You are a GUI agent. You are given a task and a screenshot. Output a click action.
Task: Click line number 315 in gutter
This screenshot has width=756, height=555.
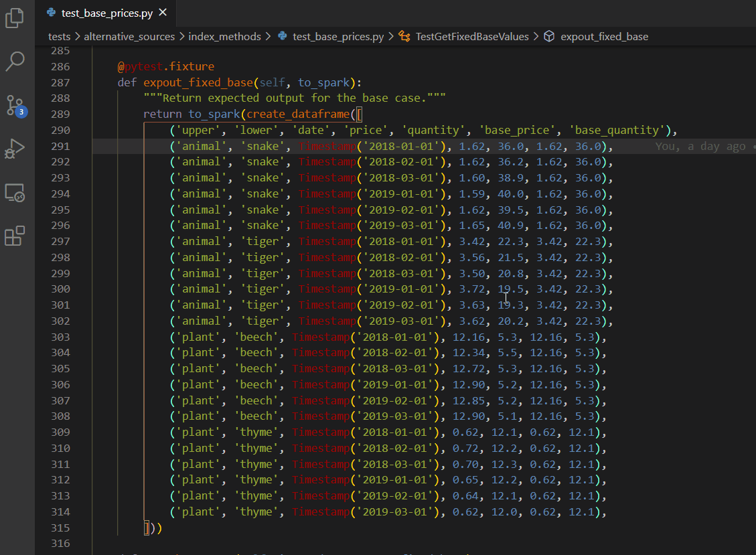60,528
